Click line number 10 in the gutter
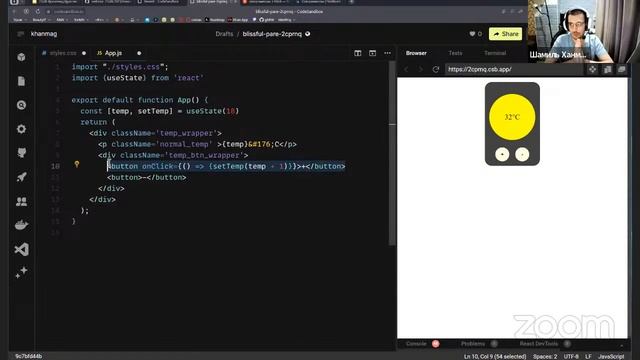640x360 pixels. (56, 166)
